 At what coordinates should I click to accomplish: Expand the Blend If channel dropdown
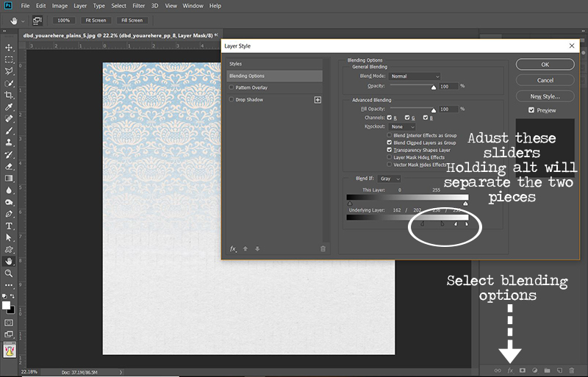coord(389,179)
